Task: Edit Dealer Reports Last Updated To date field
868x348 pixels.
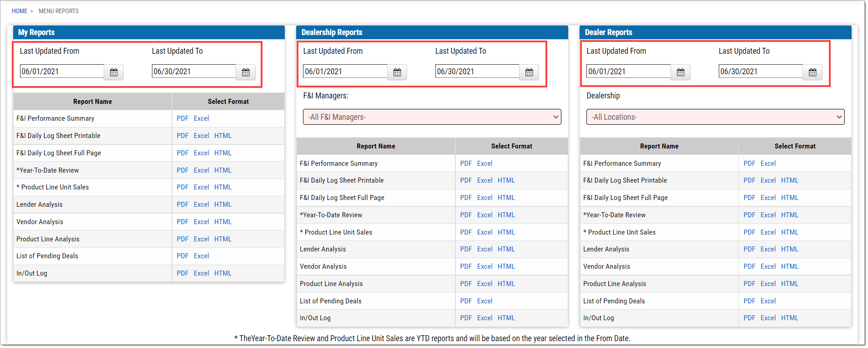Action: [x=761, y=72]
